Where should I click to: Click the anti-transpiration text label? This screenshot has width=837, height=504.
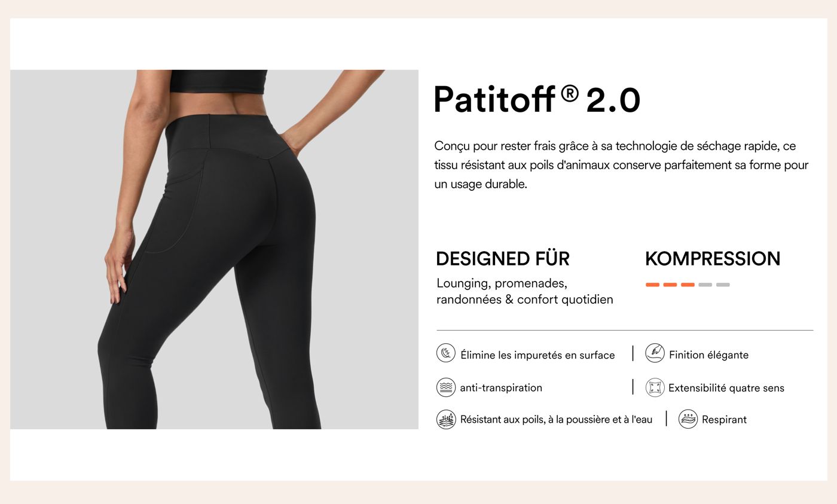[x=501, y=388]
